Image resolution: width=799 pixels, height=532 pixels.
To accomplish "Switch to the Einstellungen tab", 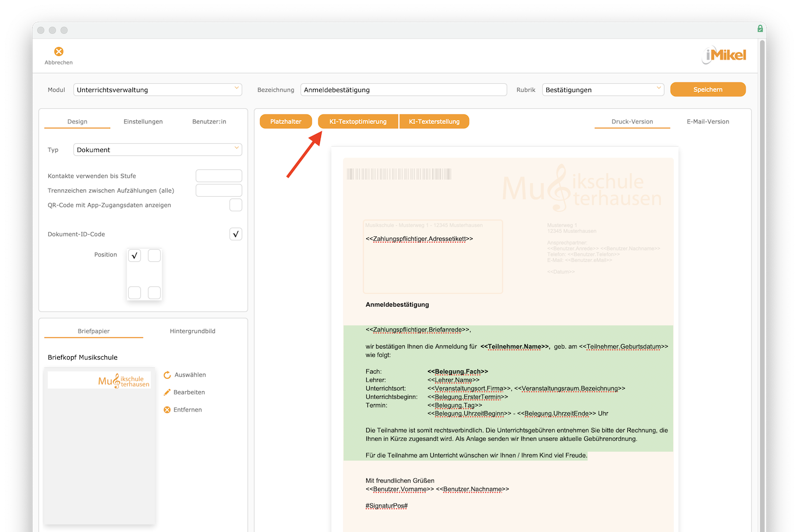I will point(143,122).
